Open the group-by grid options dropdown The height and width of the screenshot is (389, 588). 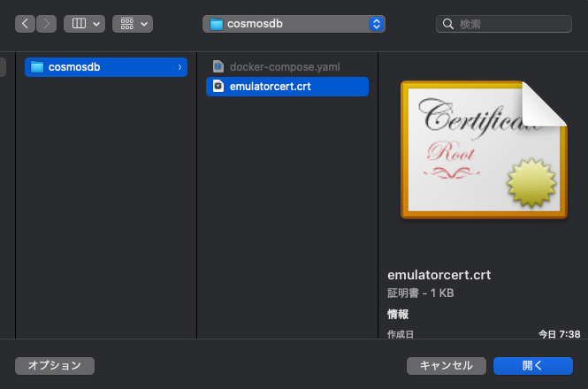[133, 24]
